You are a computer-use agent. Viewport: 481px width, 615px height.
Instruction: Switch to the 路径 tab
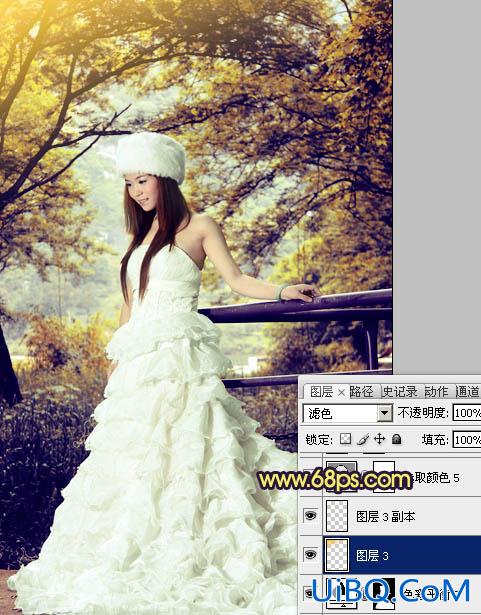(361, 391)
